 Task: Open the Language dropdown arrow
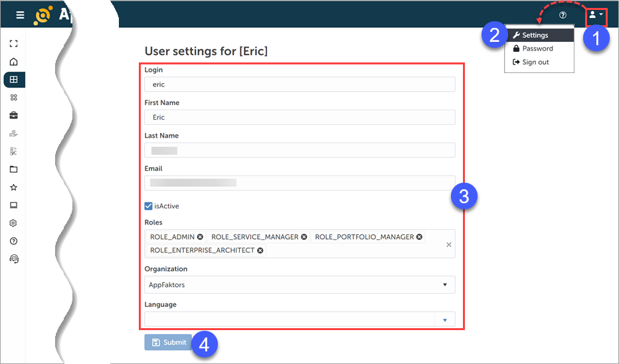coord(445,320)
